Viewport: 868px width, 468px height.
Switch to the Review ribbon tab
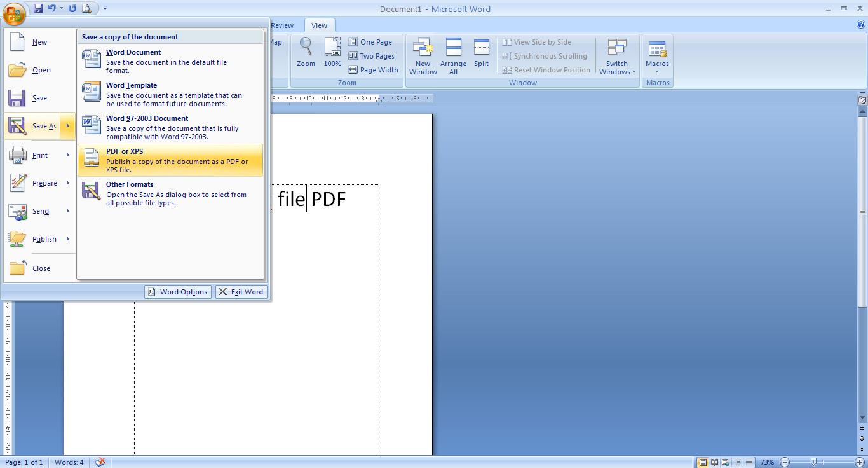282,25
